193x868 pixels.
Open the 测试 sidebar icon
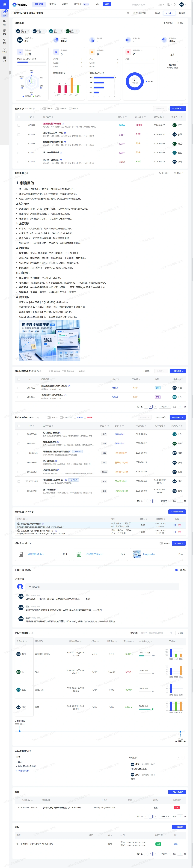pyautogui.click(x=4, y=22)
